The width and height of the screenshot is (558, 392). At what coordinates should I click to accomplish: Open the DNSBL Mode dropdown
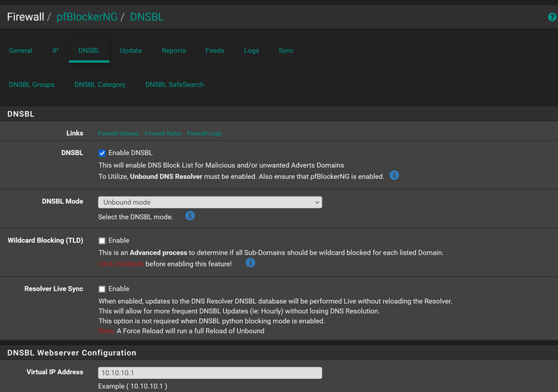pos(210,203)
